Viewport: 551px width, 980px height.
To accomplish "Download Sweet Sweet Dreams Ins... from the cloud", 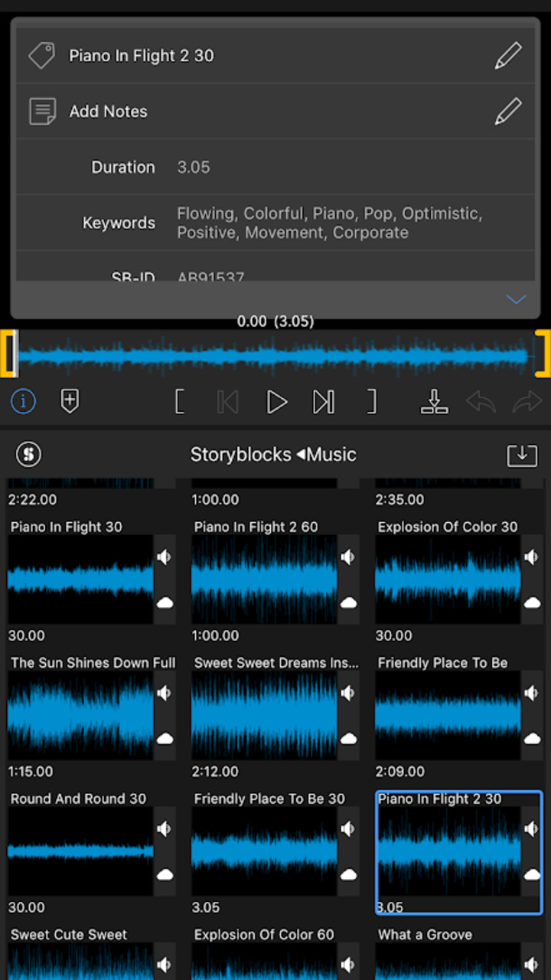I will 348,739.
